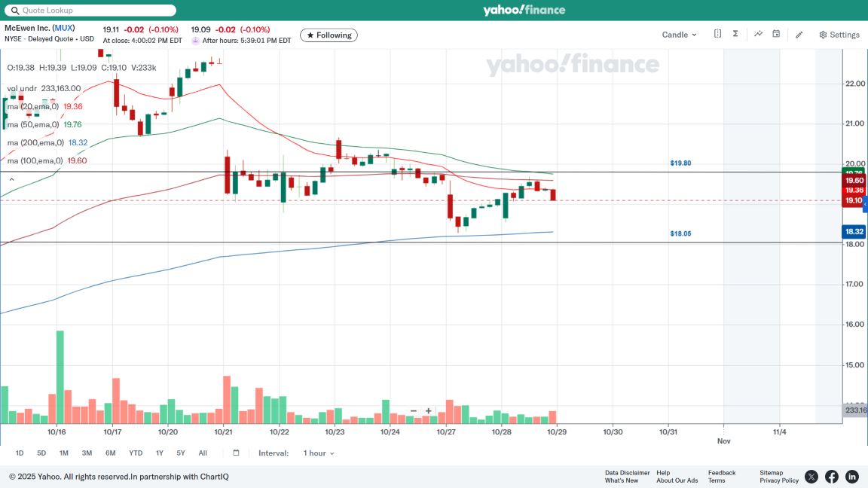Click the small blue arrow at chart edge
The width and height of the screenshot is (868, 488).
pos(866,204)
